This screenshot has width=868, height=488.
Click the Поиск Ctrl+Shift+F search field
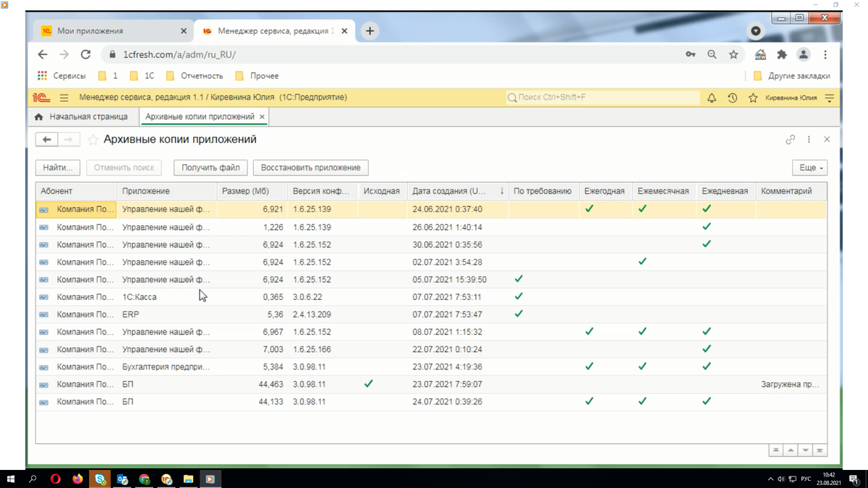[603, 98]
